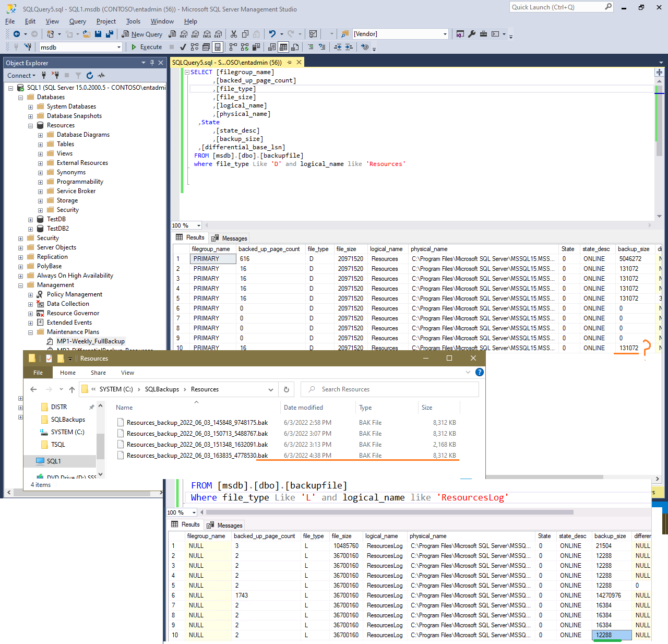This screenshot has width=668, height=644.
Task: Select file Resources_backup_2022_06_03_151348_1632091.bak
Action: (x=197, y=445)
